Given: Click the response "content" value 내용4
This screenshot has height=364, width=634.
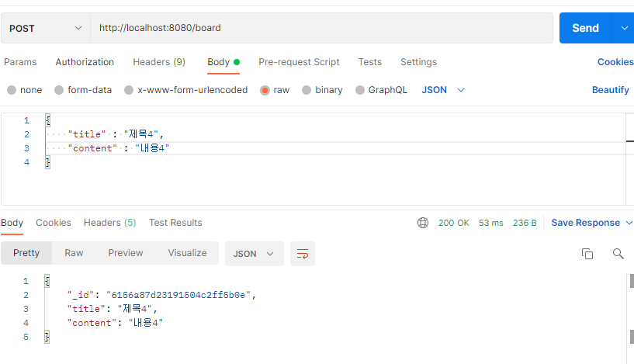Looking at the screenshot, I should (146, 323).
